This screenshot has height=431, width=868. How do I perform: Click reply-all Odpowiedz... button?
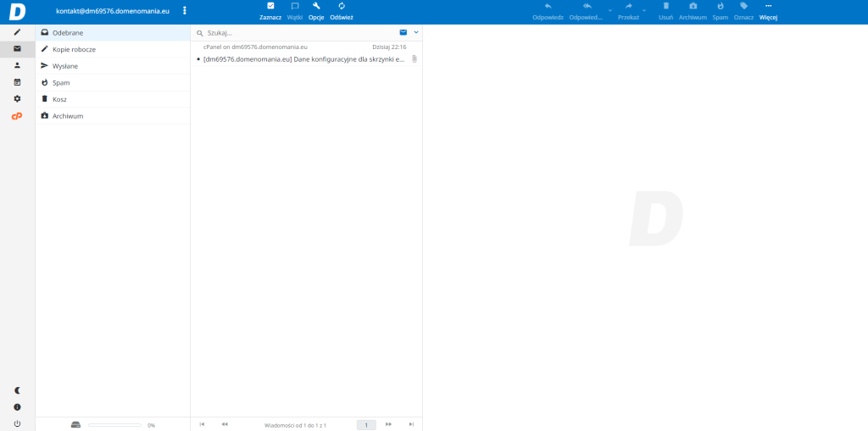pyautogui.click(x=587, y=12)
